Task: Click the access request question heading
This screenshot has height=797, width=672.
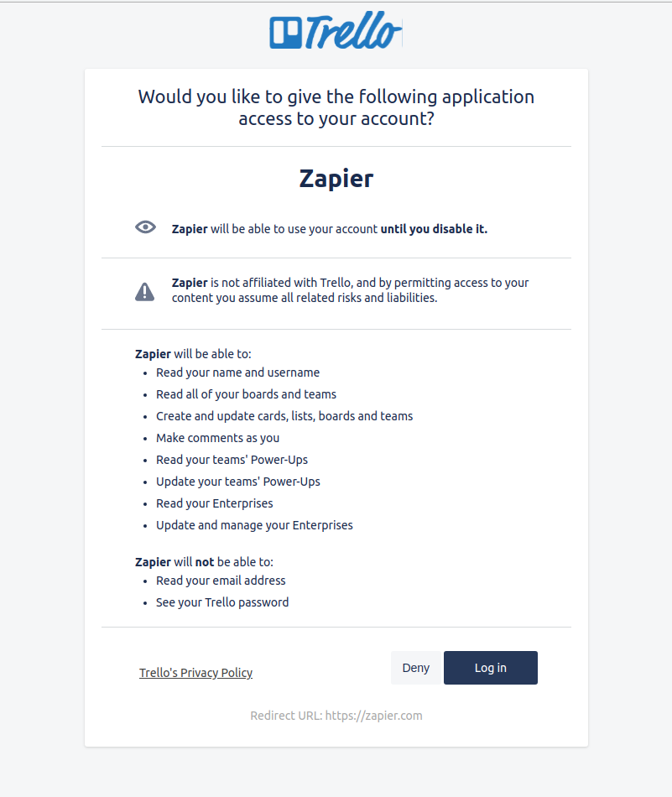Action: (x=336, y=107)
